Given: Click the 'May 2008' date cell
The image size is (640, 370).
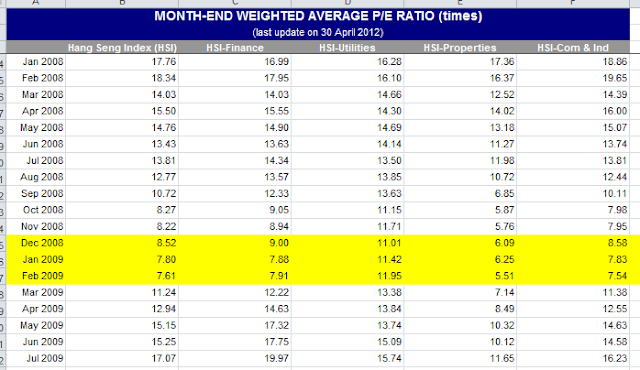Looking at the screenshot, I should (x=36, y=128).
